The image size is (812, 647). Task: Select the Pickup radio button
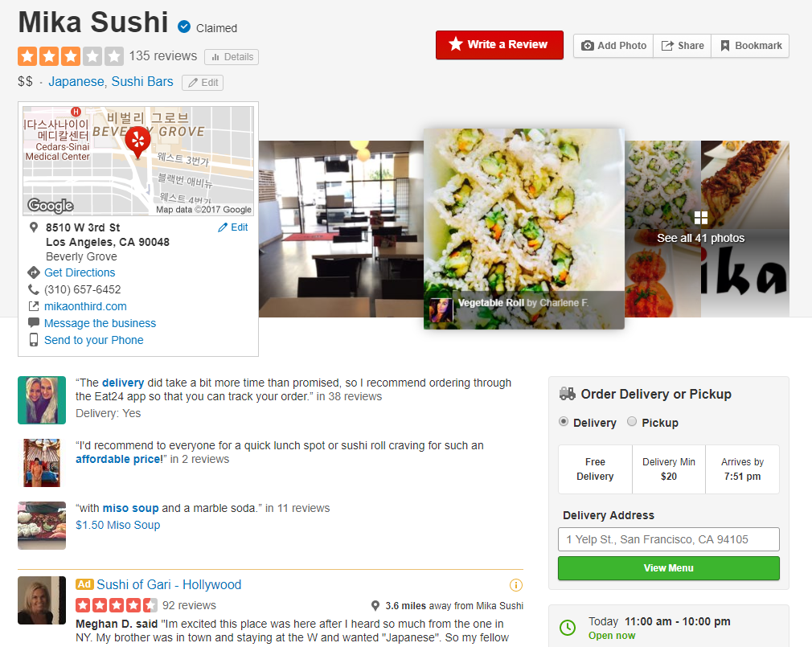632,421
